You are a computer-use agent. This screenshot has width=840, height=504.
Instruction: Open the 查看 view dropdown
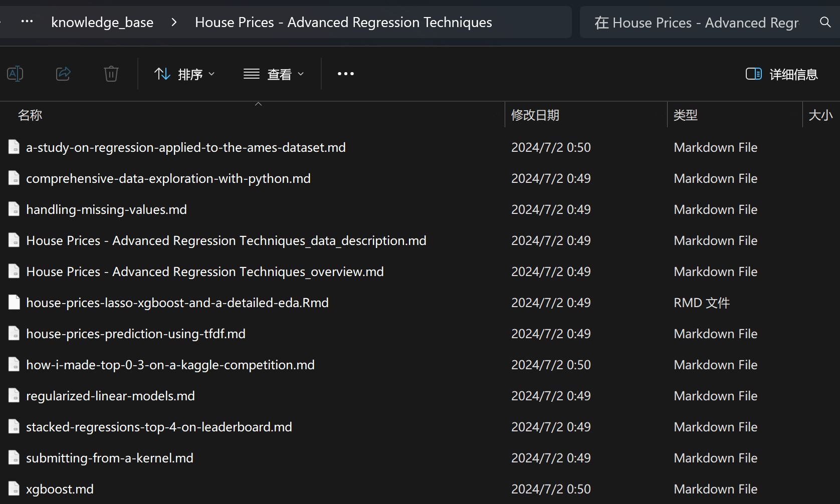pos(274,74)
